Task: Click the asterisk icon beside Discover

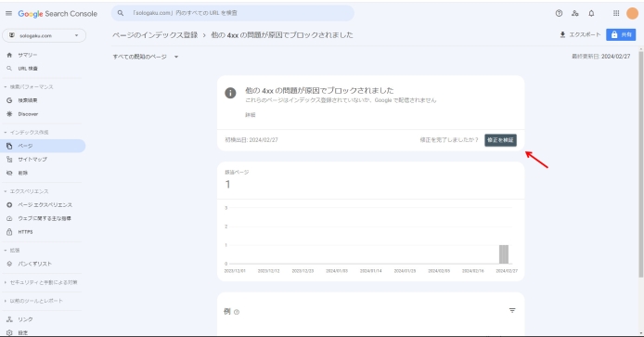Action: coord(9,114)
